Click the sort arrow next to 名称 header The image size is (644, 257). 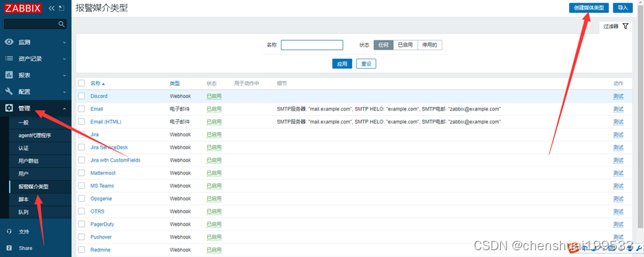pos(104,84)
